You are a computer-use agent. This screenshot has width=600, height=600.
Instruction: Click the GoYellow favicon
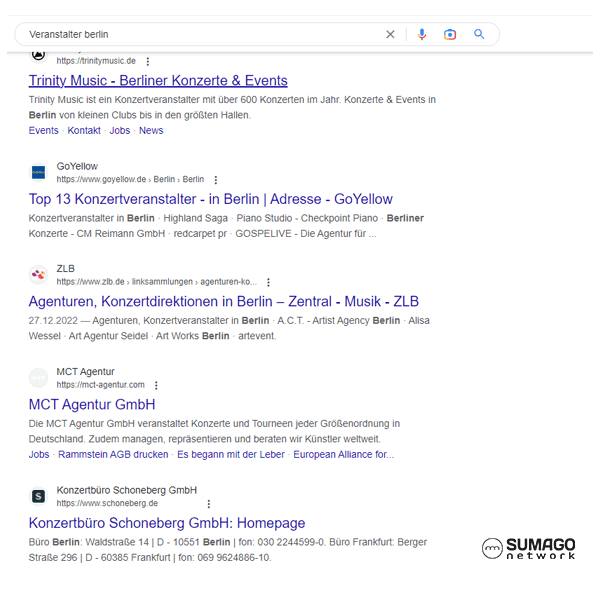click(x=38, y=173)
